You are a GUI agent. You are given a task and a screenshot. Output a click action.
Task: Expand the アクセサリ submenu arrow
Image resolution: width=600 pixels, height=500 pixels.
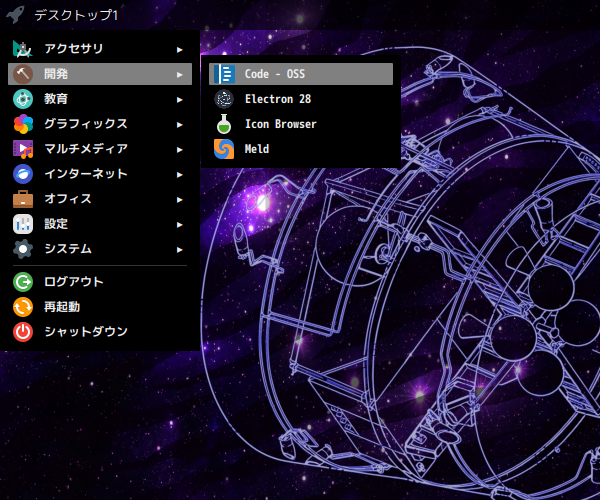[x=179, y=50]
